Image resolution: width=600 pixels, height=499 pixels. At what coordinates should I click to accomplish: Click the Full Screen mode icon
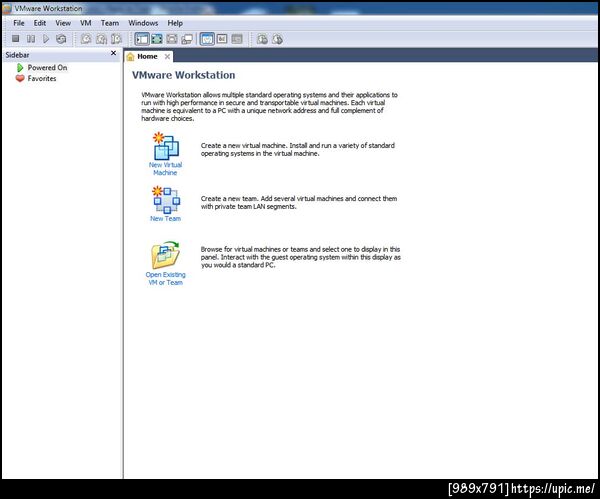click(x=157, y=39)
